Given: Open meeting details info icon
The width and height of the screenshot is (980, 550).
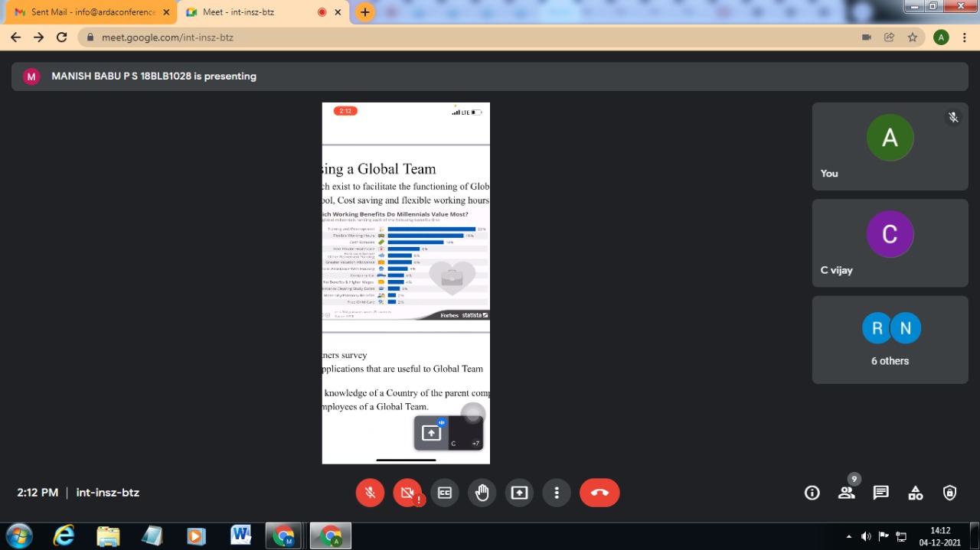Looking at the screenshot, I should click(812, 493).
